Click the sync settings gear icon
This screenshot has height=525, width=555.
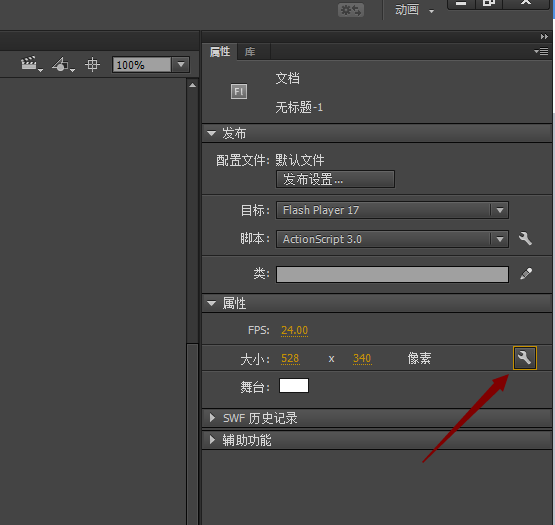[351, 10]
